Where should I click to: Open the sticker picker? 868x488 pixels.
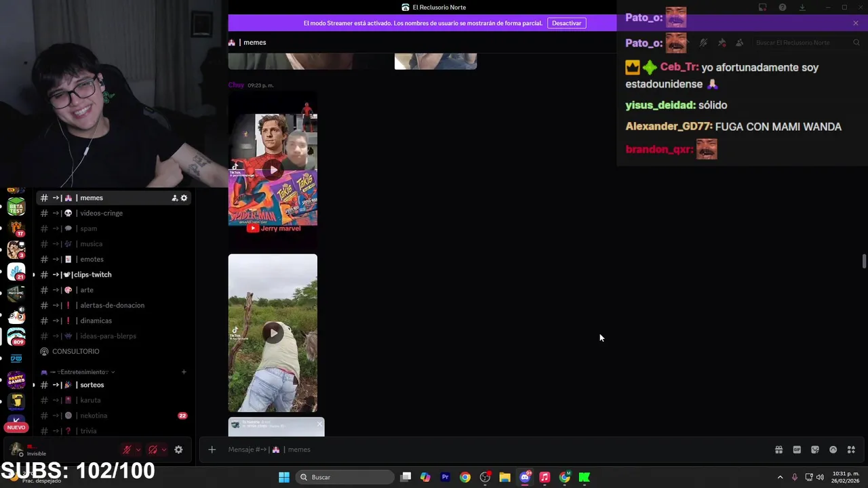click(x=815, y=449)
